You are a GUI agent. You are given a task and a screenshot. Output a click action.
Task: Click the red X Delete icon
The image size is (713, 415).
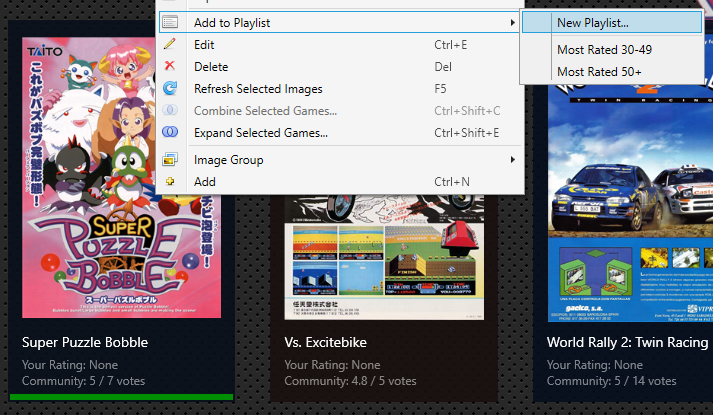click(170, 66)
